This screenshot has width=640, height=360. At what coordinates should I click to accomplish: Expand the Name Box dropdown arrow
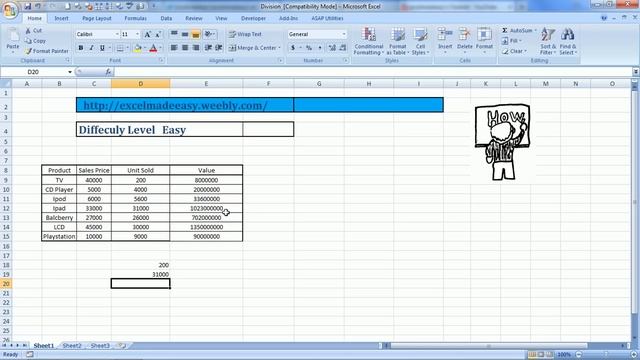(70, 72)
